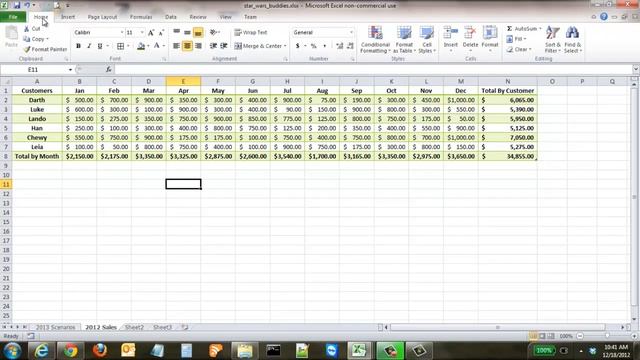
Task: Click Increase Decimal icon
Action: [x=339, y=46]
